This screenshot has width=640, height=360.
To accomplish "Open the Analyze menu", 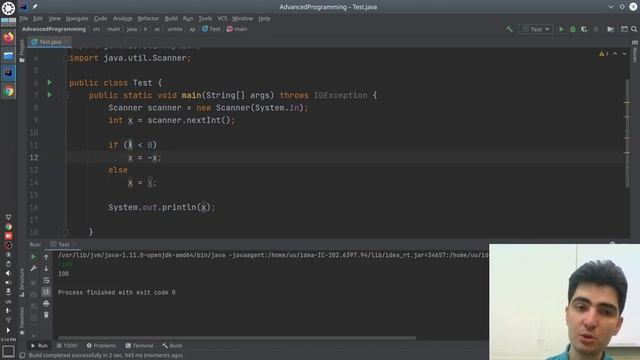I will click(x=122, y=18).
